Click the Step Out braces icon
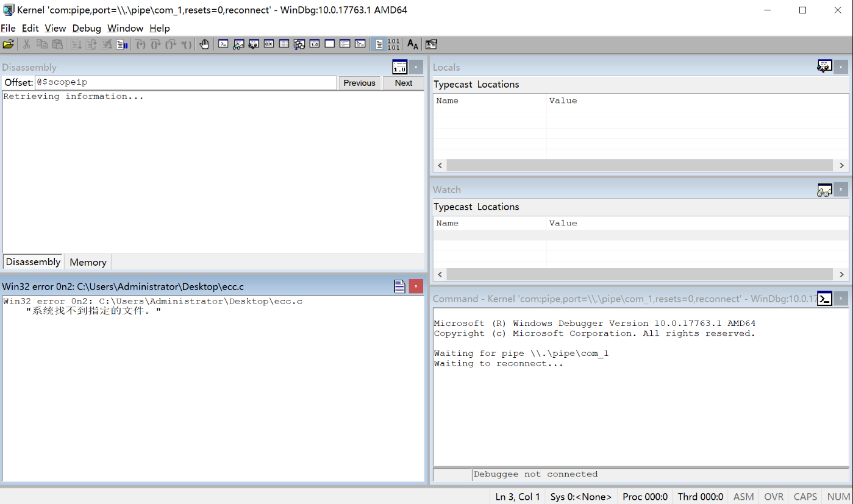 [171, 44]
